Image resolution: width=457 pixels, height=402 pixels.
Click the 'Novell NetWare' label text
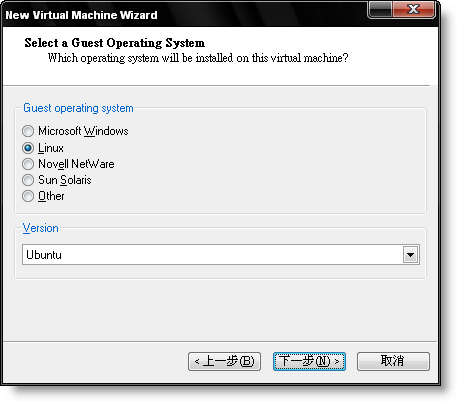click(x=76, y=164)
